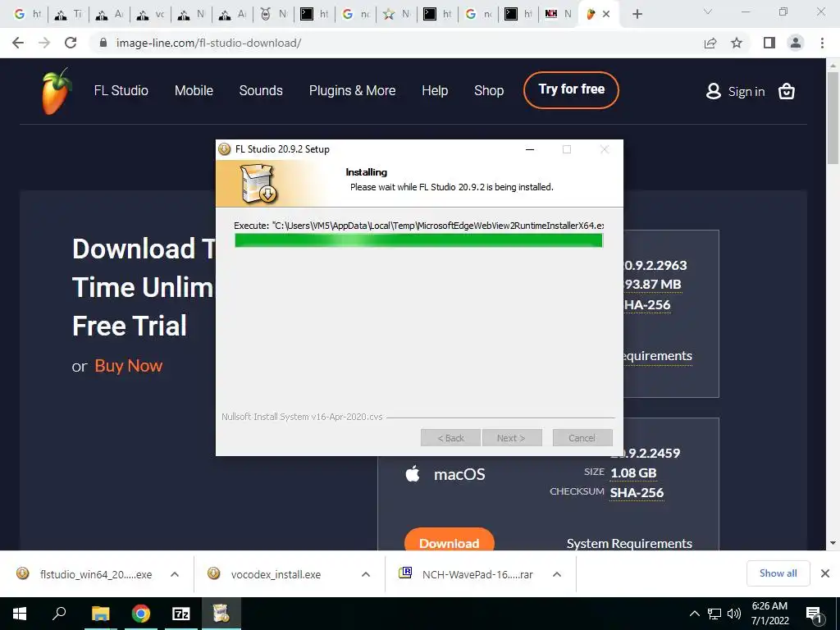Expand options for flstudio_win64 download
Image resolution: width=840 pixels, height=630 pixels.
175,574
